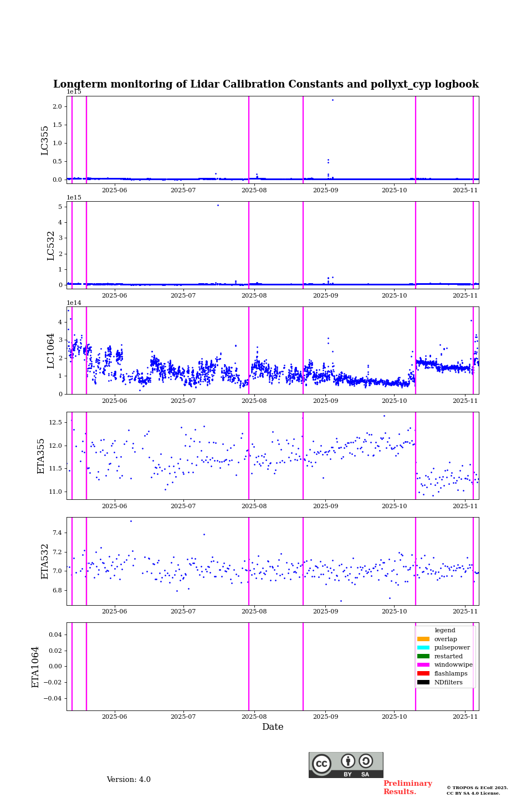Screen dimensions: 532x798
Task: Click the black NDfilters legend swatch
Action: pyautogui.click(x=423, y=682)
